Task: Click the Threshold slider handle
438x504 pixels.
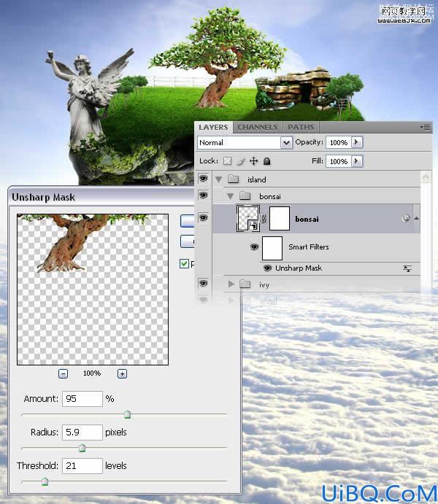Action: click(x=45, y=481)
